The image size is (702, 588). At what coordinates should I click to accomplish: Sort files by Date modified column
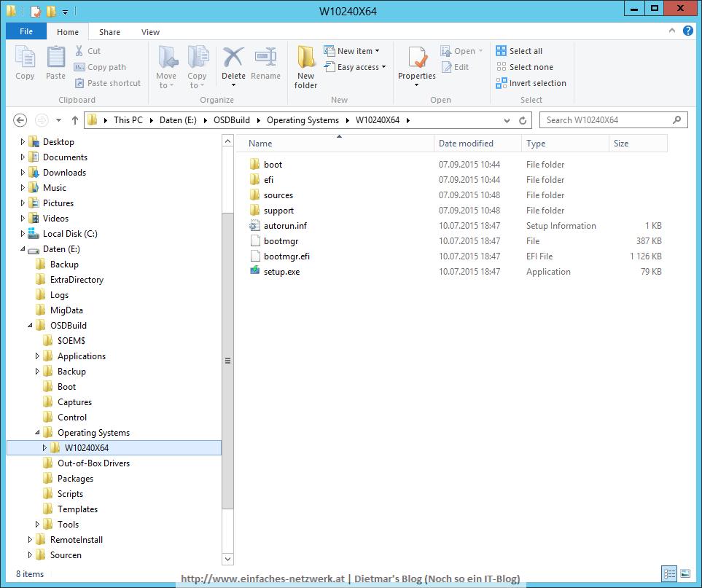(x=477, y=144)
